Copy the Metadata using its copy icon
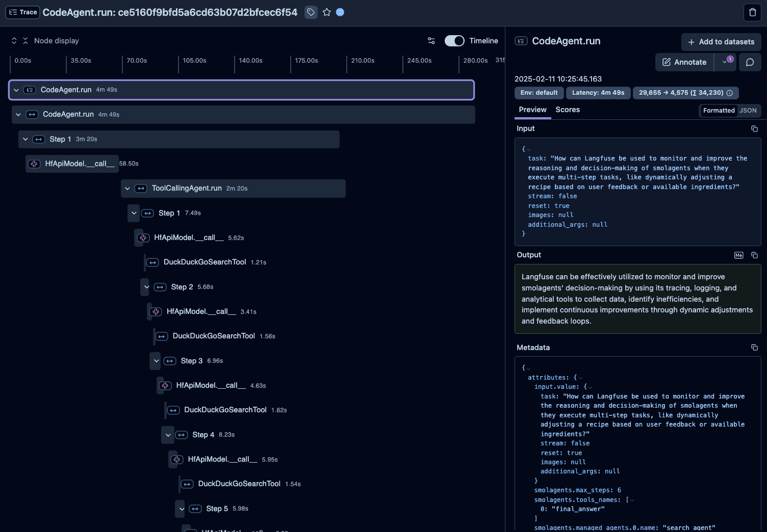767x532 pixels. pyautogui.click(x=755, y=347)
